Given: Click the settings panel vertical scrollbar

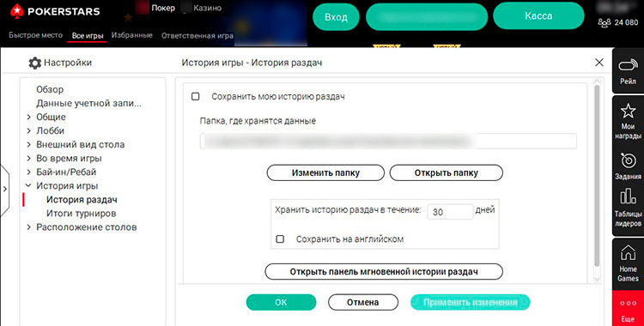Looking at the screenshot, I should coord(597,176).
